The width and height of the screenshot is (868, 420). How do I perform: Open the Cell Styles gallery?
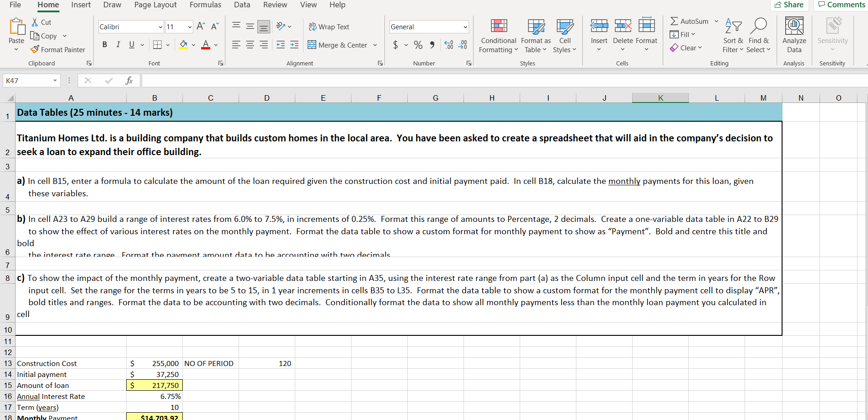565,37
